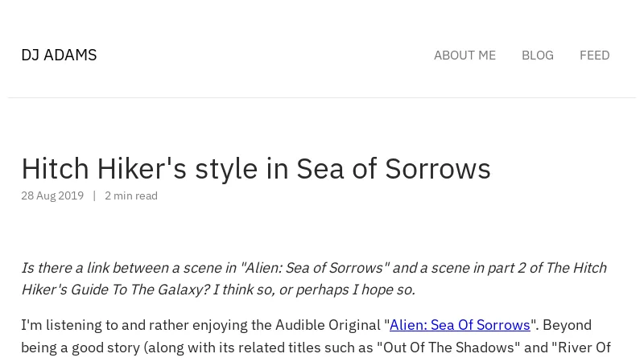Viewport: 644px width, 362px height.
Task: Click the quoted "Out Of The Shadows" title
Action: pyautogui.click(x=448, y=348)
